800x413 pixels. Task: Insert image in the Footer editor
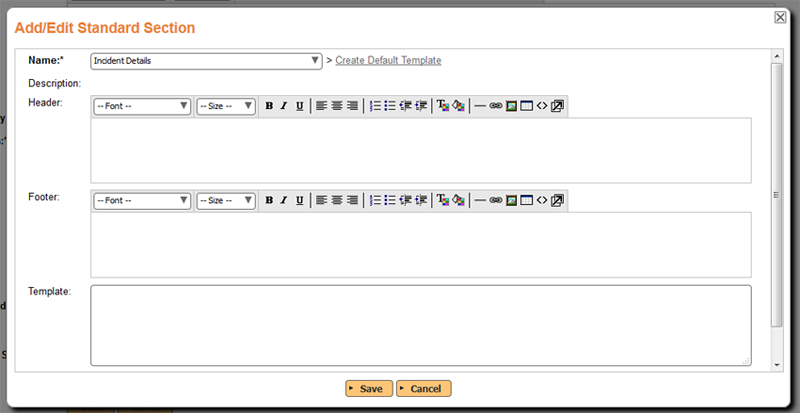click(x=511, y=200)
